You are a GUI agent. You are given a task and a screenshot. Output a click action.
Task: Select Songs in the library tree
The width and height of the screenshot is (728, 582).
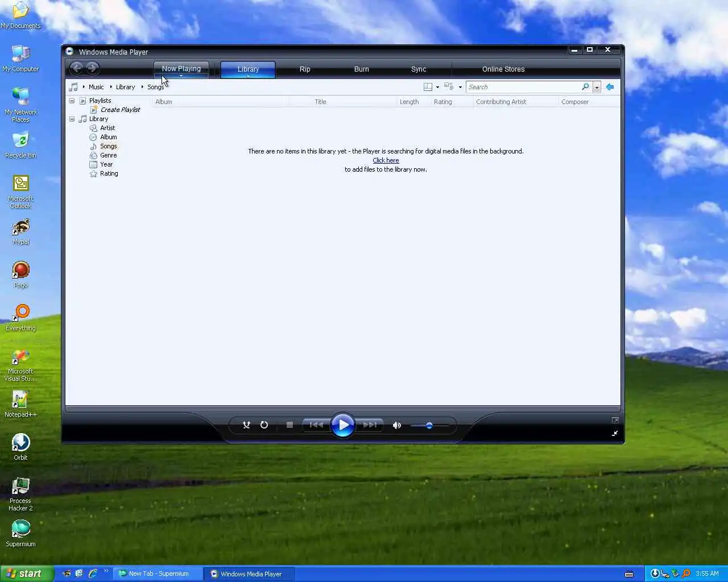click(x=109, y=146)
